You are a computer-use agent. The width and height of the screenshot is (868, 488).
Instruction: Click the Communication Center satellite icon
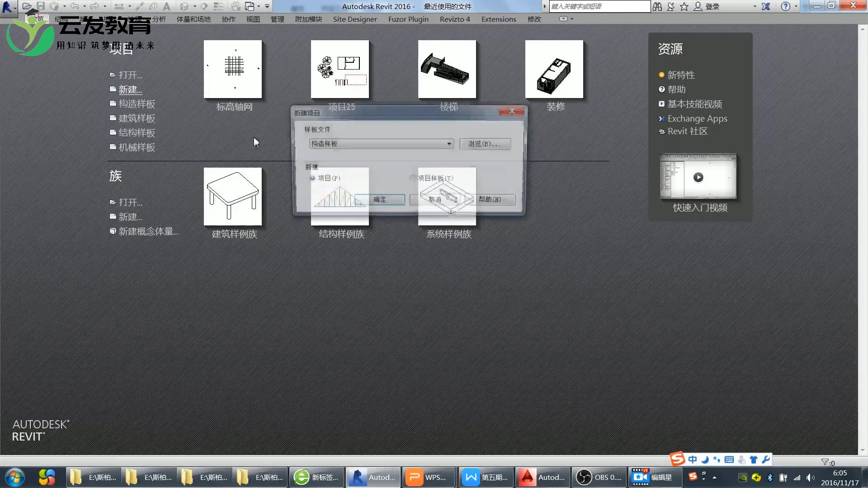coord(671,6)
